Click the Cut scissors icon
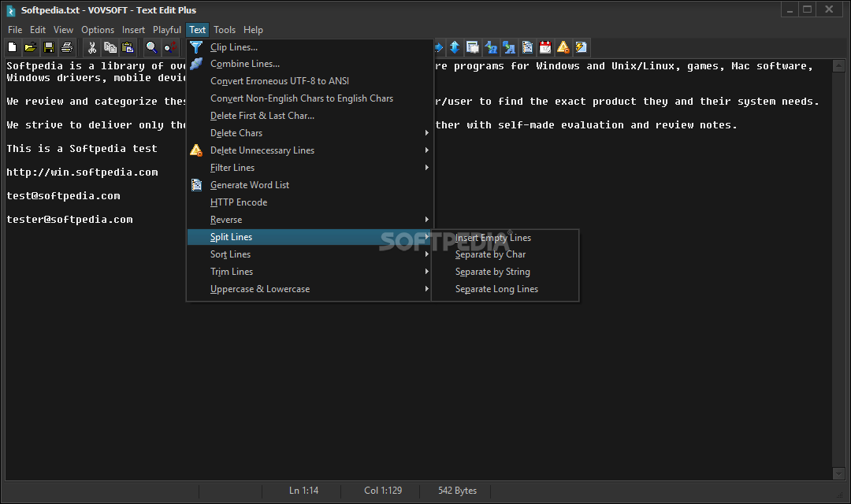851x504 pixels. (x=92, y=48)
